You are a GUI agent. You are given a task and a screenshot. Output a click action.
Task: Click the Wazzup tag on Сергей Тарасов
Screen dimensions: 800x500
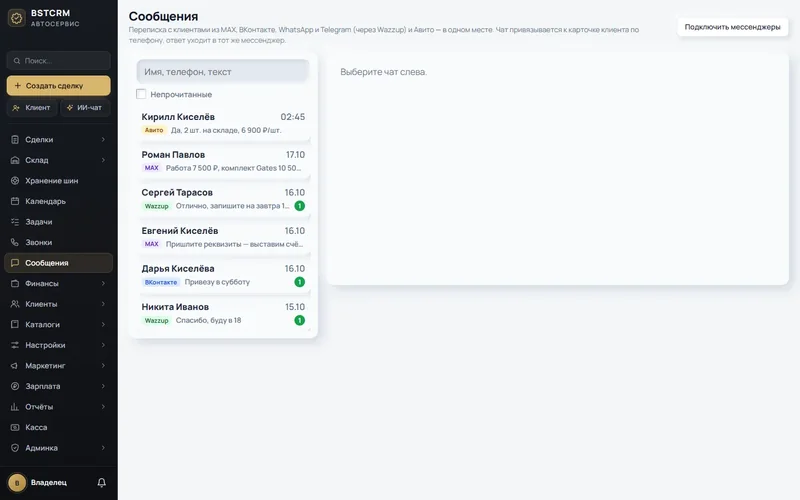156,206
